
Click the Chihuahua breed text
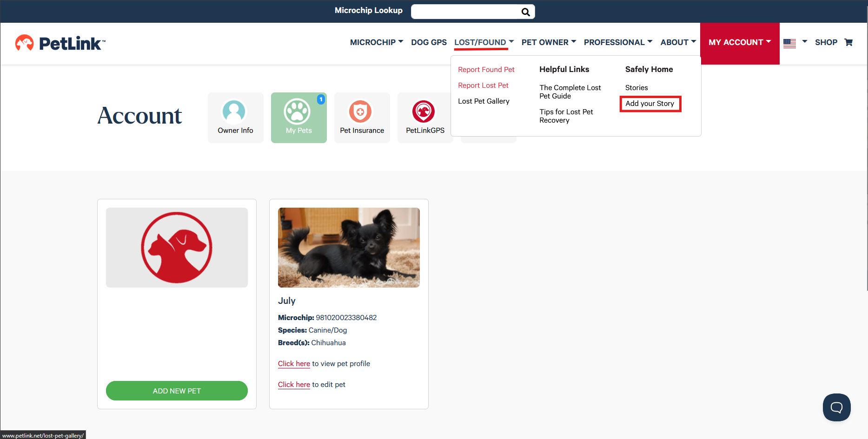(328, 343)
